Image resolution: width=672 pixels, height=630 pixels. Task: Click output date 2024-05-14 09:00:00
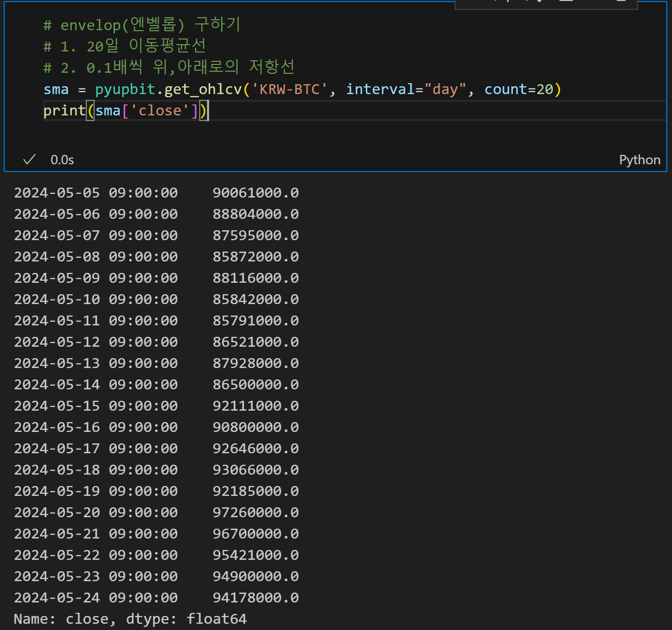click(96, 385)
